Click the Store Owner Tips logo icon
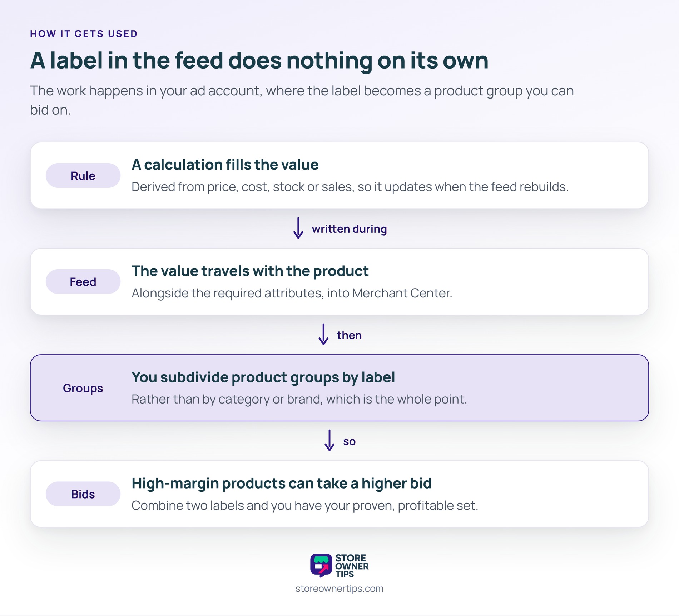The width and height of the screenshot is (679, 616). pyautogui.click(x=321, y=565)
